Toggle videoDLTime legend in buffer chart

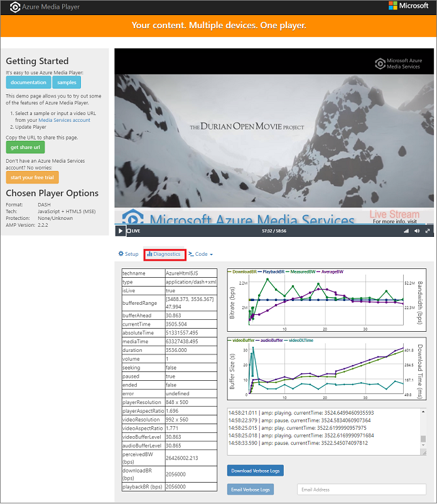pos(299,341)
